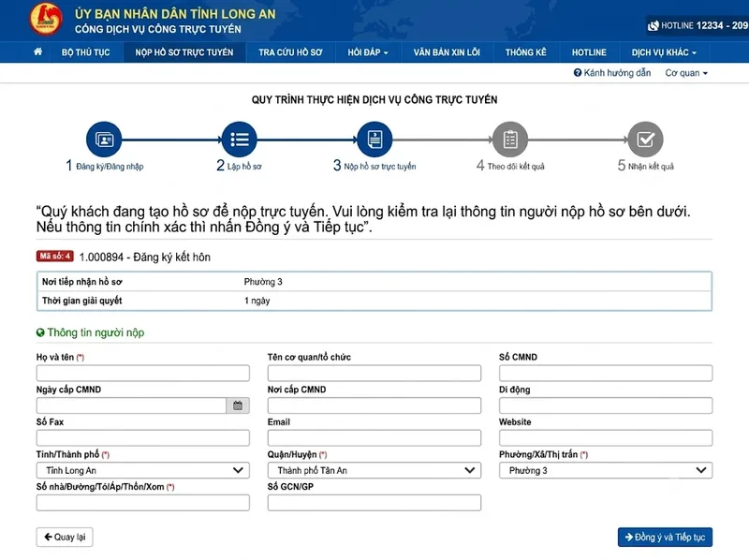
Task: Click the Nhận kết quả checkmark step icon
Action: tap(645, 139)
